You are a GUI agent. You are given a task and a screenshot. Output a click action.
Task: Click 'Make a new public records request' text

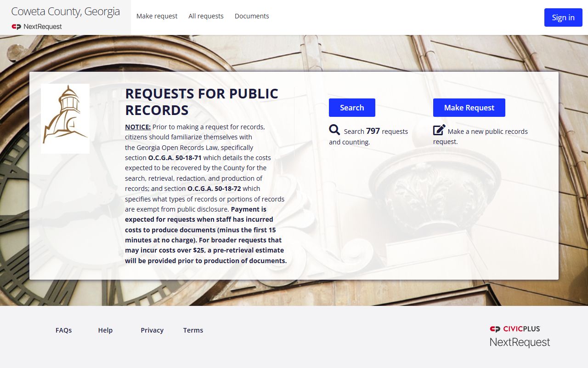point(481,137)
